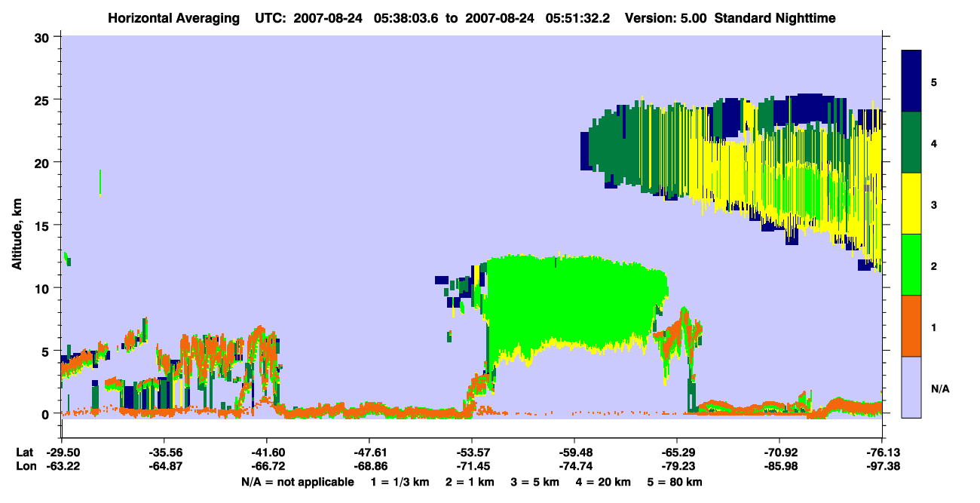The image size is (980, 503).
Task: Click latitude value -70.92
Action: pyautogui.click(x=779, y=452)
